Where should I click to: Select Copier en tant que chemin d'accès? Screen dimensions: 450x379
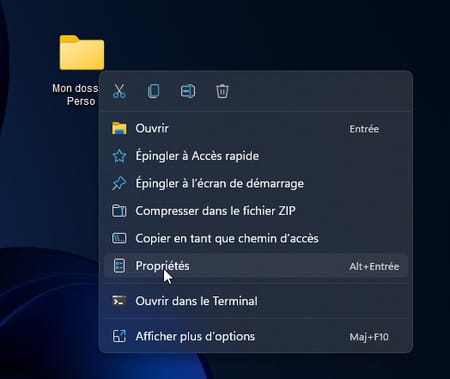tap(256, 238)
